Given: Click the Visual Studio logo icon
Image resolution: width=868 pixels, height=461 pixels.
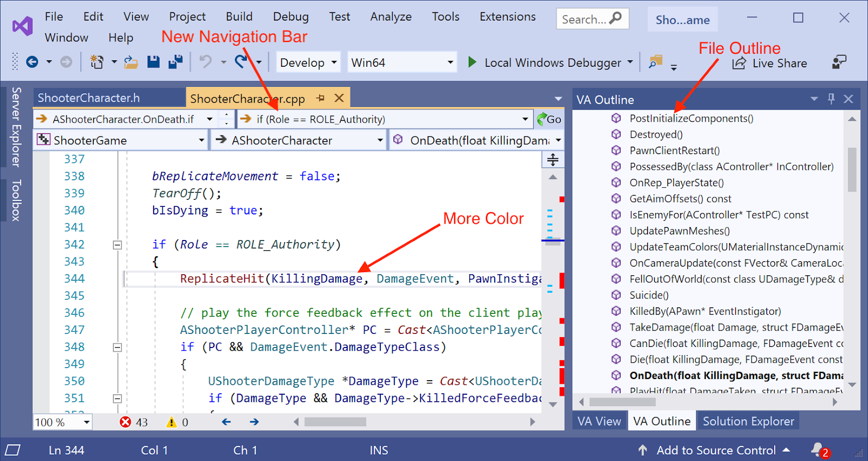Looking at the screenshot, I should (x=23, y=26).
